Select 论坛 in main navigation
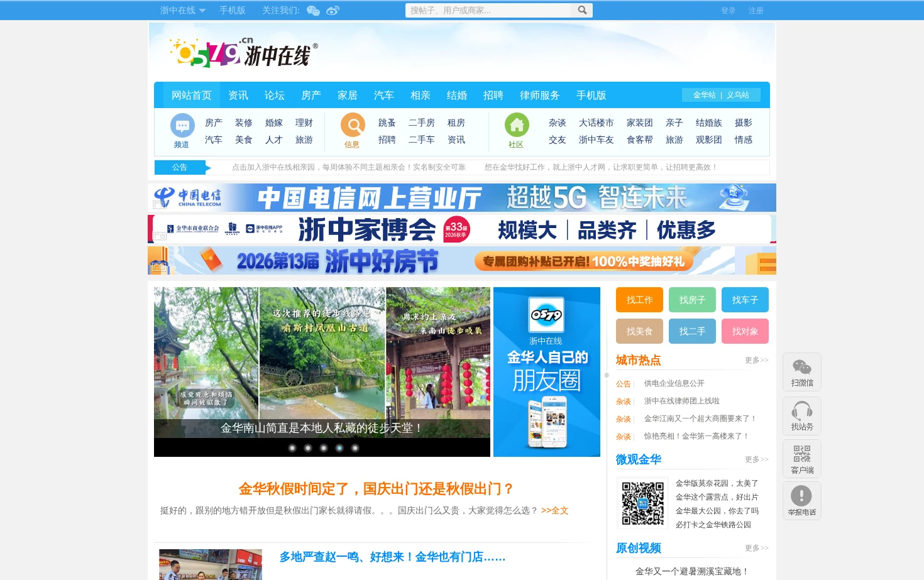Viewport: 924px width, 580px height. coord(275,95)
